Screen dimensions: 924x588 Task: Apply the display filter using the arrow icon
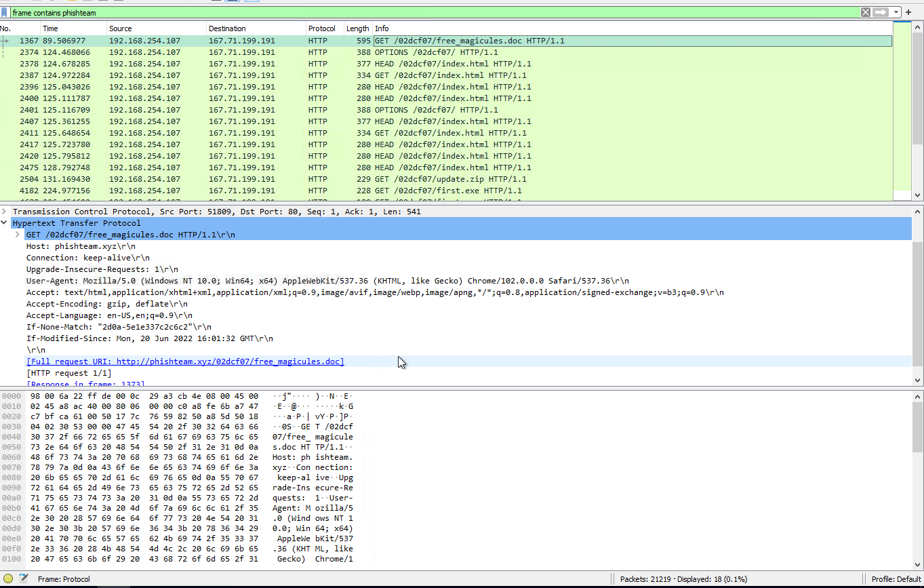pyautogui.click(x=879, y=12)
